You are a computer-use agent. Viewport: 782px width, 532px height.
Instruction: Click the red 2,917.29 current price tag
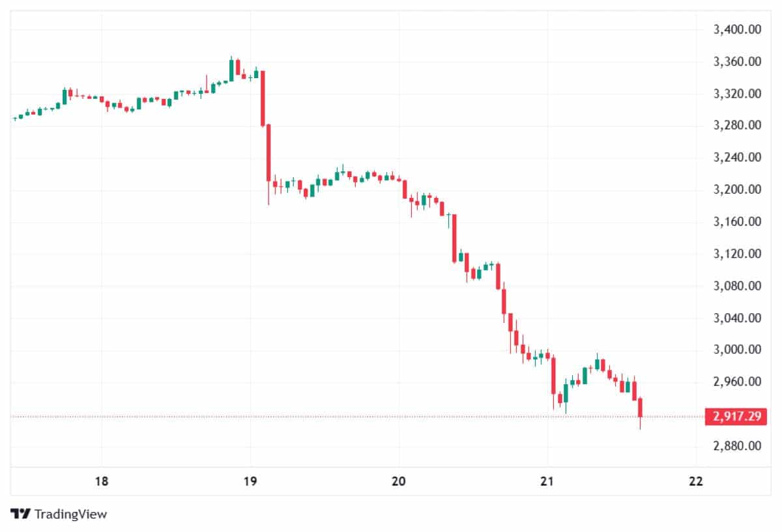[x=736, y=416]
